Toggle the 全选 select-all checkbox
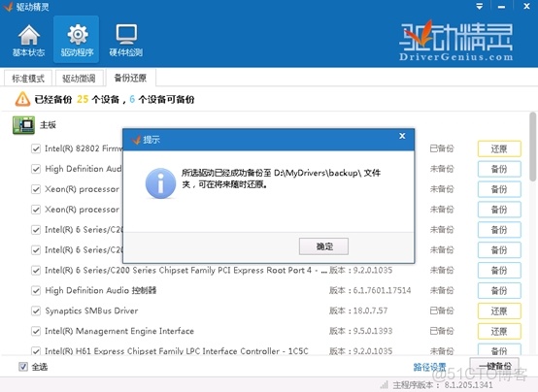Viewport: 538px width, 392px height. [23, 367]
